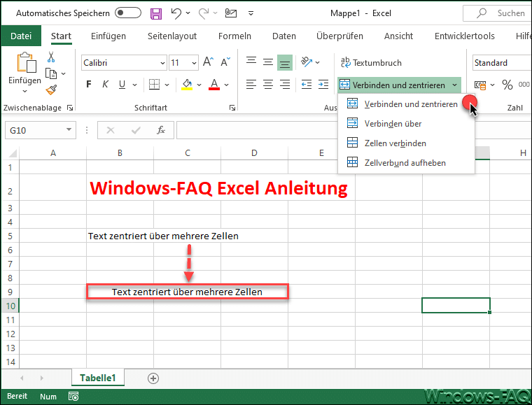Open the Calibri font name dropdown
Viewport: 532px width, 405px height.
coord(162,63)
